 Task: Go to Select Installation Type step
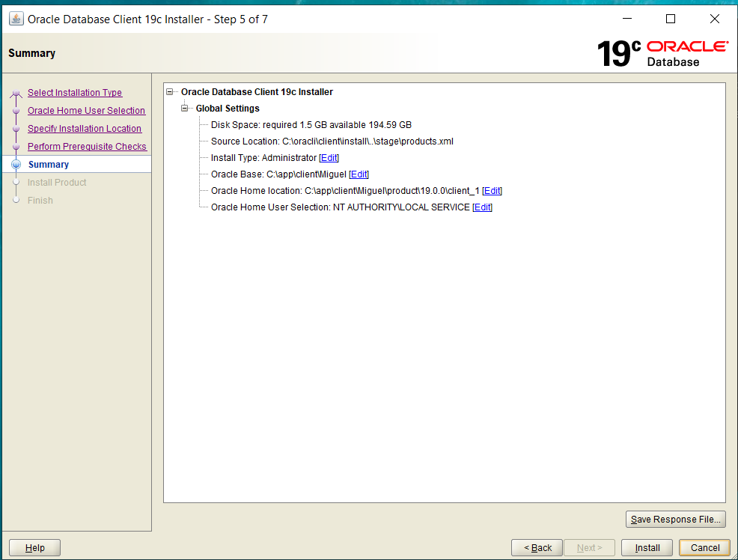click(x=75, y=93)
